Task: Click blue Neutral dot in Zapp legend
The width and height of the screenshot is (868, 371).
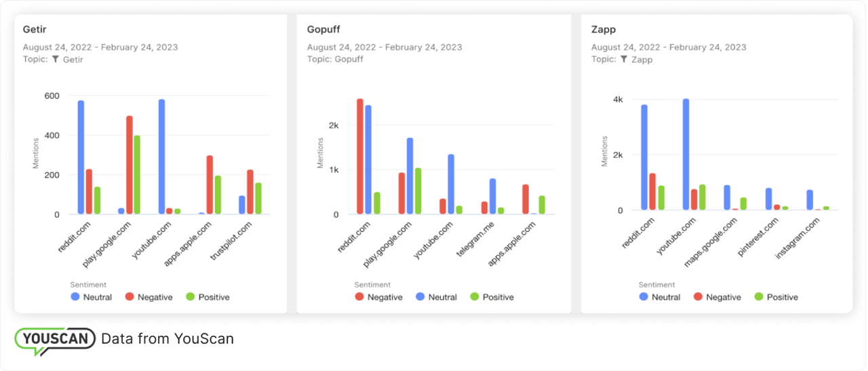Action: coord(644,297)
